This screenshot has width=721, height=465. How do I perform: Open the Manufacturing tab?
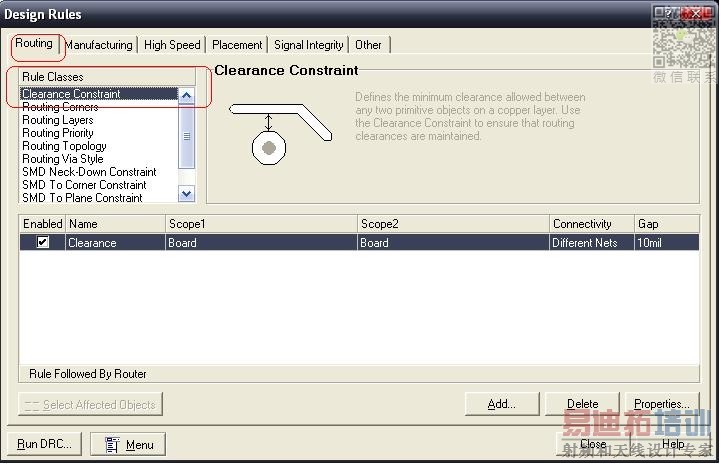99,45
